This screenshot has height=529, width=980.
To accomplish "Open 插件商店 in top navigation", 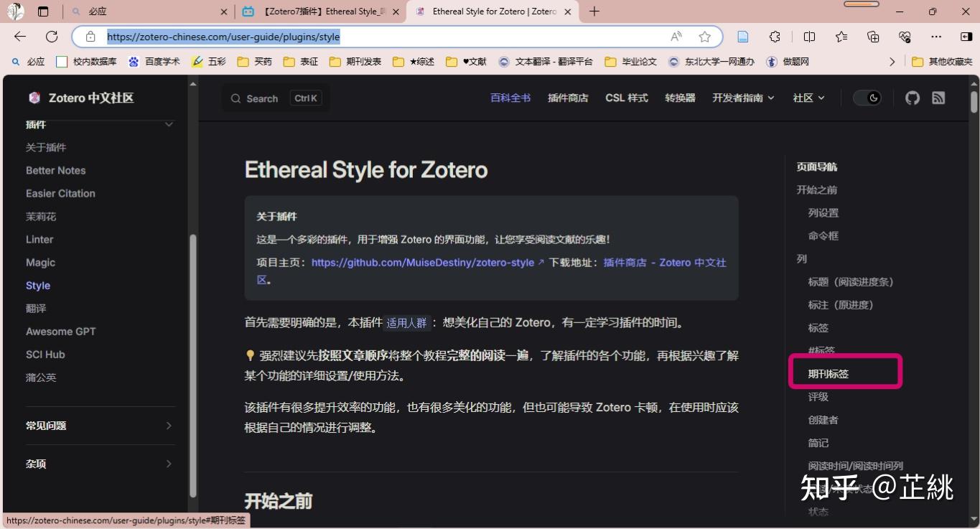I will [x=568, y=98].
